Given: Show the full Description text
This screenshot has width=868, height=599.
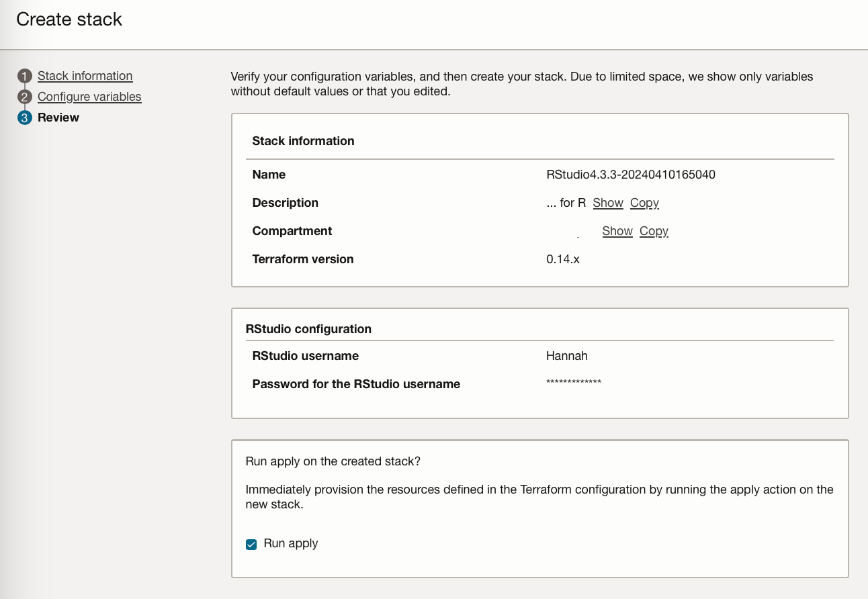Looking at the screenshot, I should point(608,203).
